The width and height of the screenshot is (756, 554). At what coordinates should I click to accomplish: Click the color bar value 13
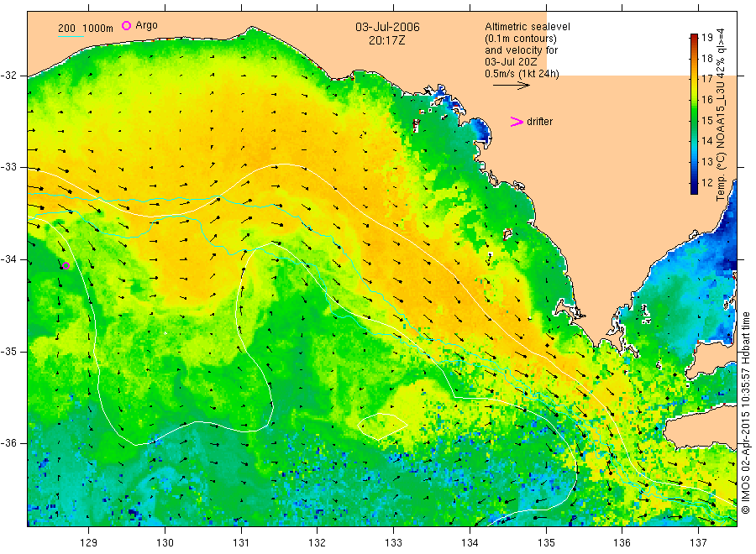coord(706,162)
